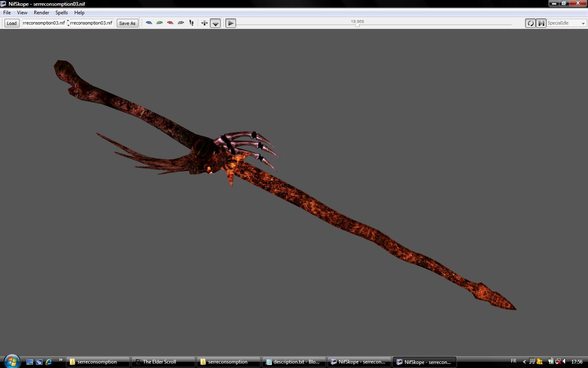Click the 19.968 time value
The image size is (588, 368).
357,21
